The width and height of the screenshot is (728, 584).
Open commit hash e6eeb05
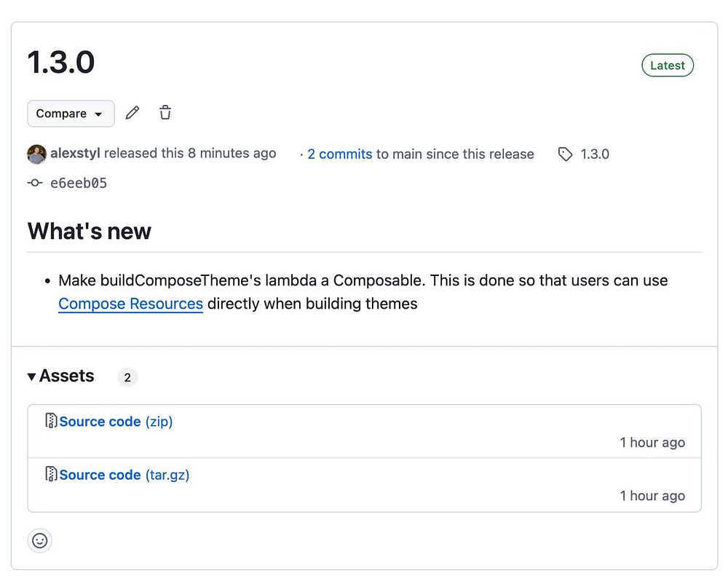pos(79,183)
